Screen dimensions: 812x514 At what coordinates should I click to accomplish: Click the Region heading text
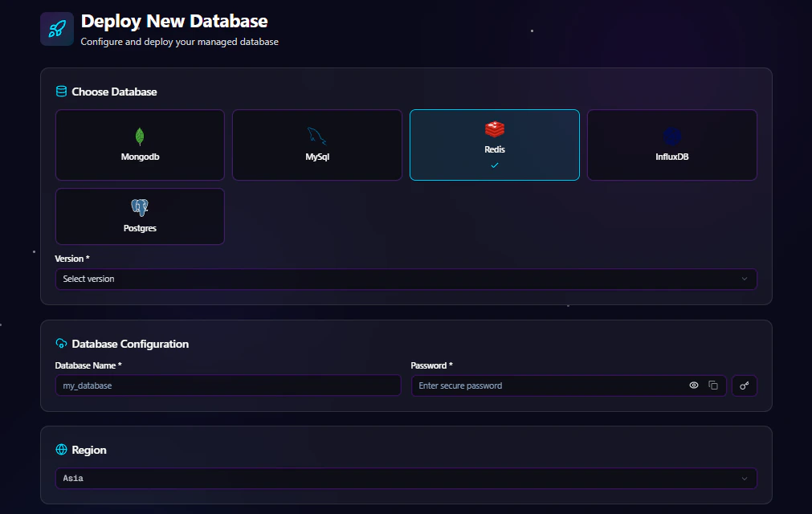89,451
